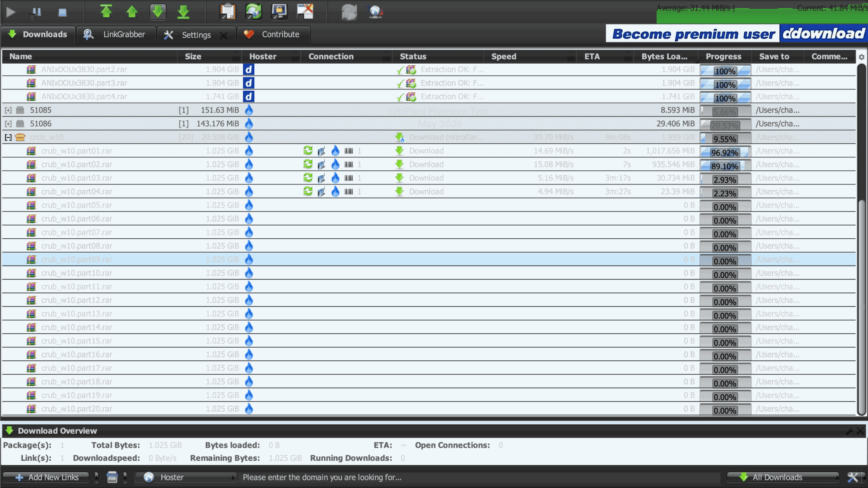This screenshot has height=488, width=868.
Task: Collapse the crub_w10 package
Action: click(8, 137)
